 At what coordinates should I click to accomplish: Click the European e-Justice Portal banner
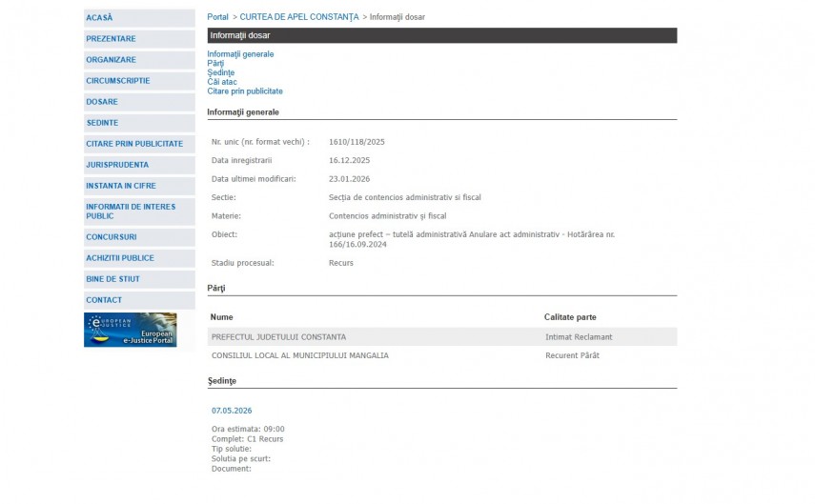pyautogui.click(x=130, y=330)
